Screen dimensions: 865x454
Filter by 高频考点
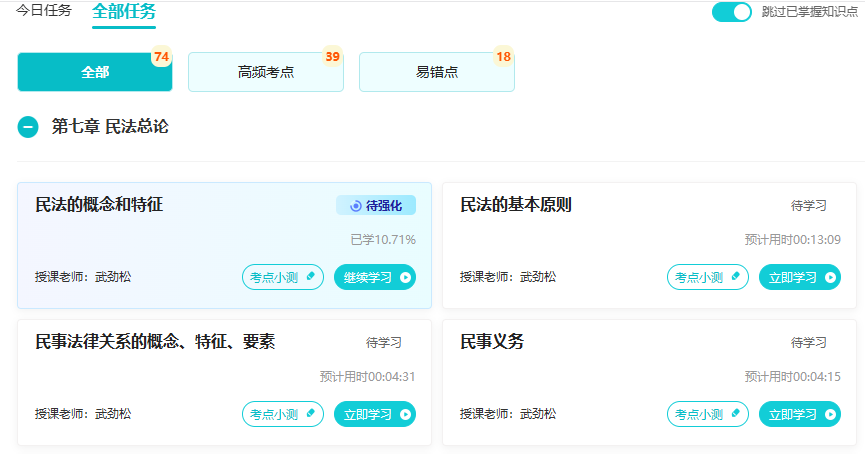(x=266, y=72)
